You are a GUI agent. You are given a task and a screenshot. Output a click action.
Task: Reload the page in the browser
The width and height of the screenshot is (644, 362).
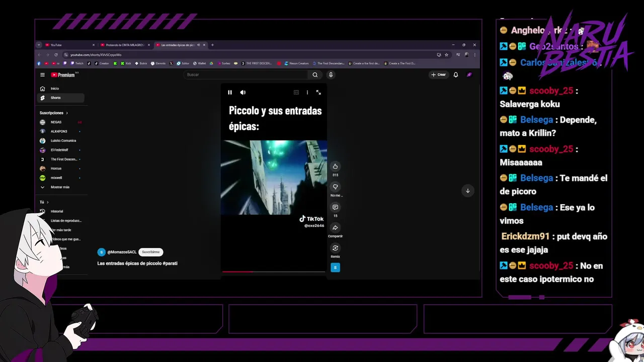pyautogui.click(x=56, y=54)
